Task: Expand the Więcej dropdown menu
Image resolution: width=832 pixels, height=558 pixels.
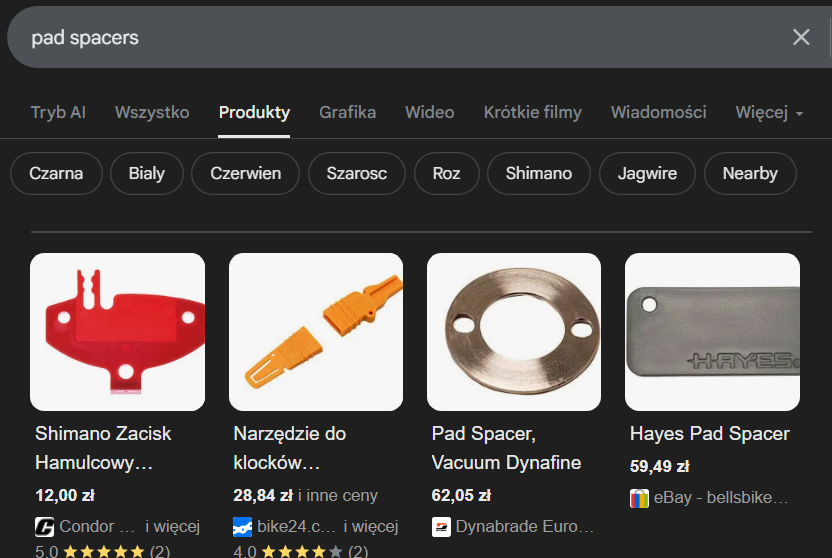Action: click(769, 112)
